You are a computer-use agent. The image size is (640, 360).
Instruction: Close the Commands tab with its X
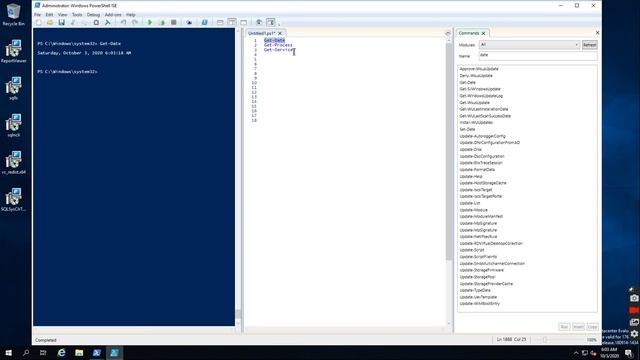[x=483, y=33]
